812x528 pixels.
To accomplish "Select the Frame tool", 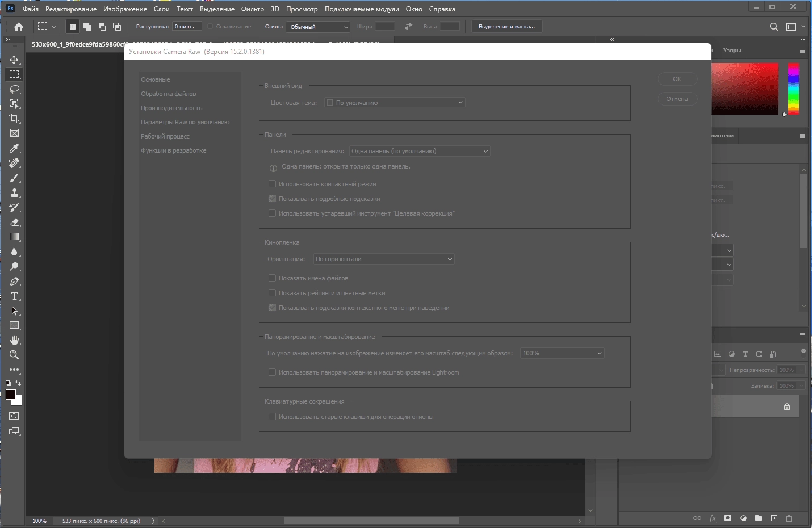I will point(14,133).
